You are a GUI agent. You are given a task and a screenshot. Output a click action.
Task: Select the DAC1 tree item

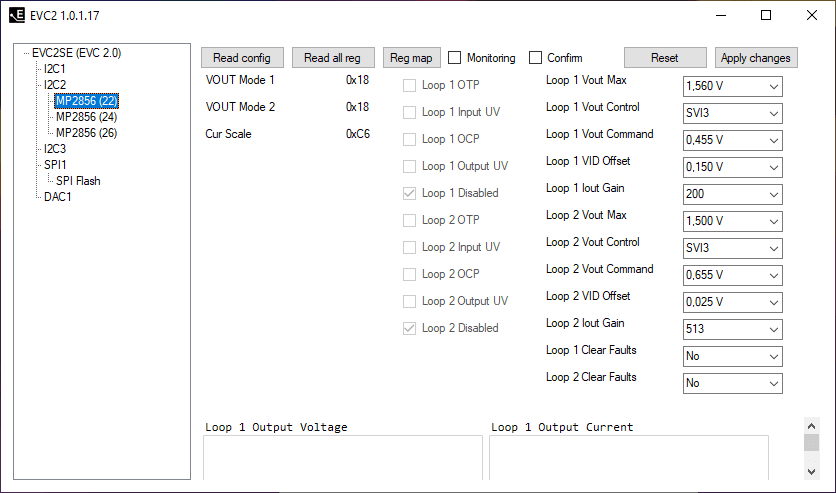tap(58, 197)
